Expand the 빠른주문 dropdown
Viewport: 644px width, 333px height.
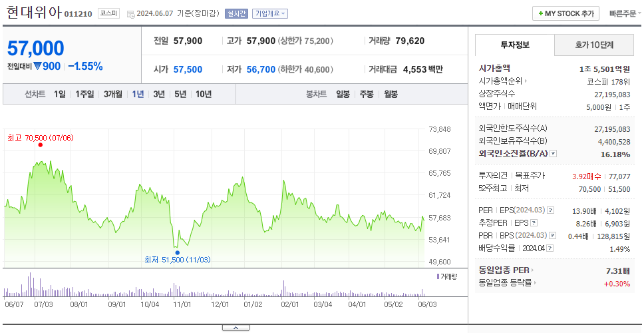coord(625,13)
